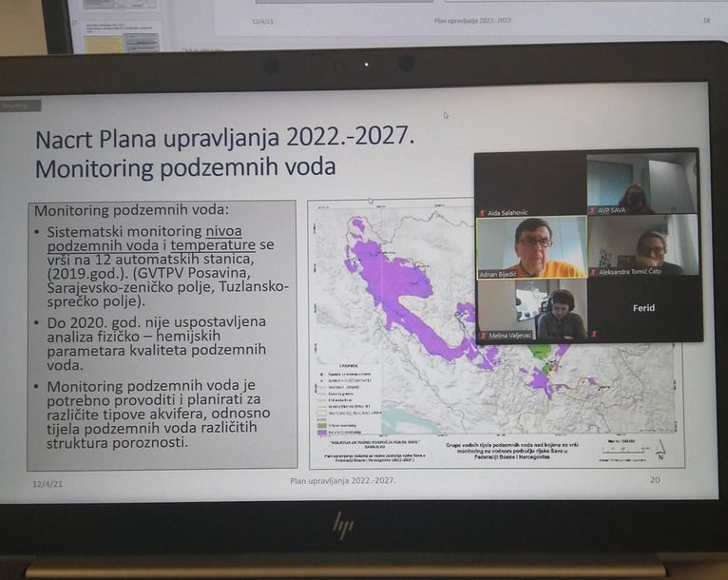The height and width of the screenshot is (580, 728).
Task: Click the slide number 20 in footer
Action: point(654,480)
